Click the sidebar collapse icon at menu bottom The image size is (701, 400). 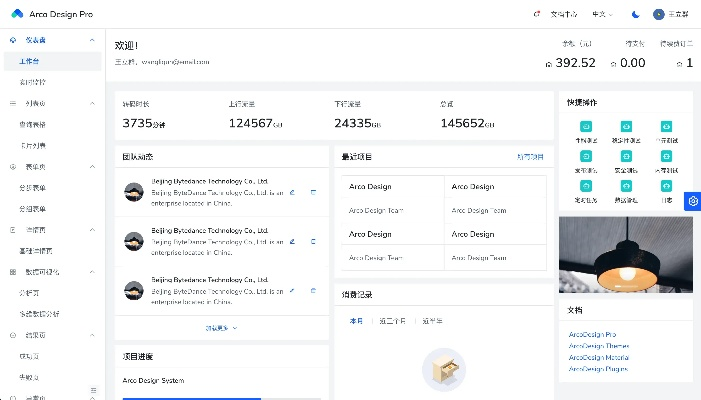point(93,390)
